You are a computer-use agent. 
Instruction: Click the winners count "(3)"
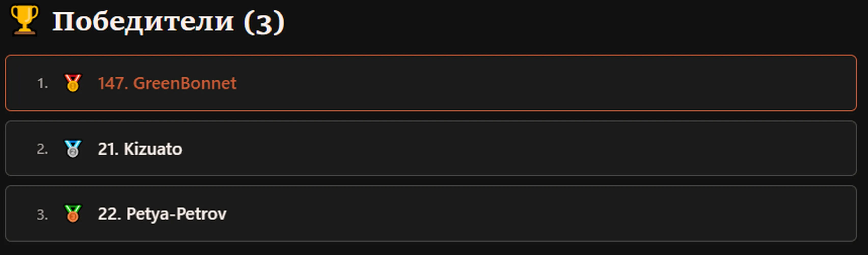[x=264, y=22]
